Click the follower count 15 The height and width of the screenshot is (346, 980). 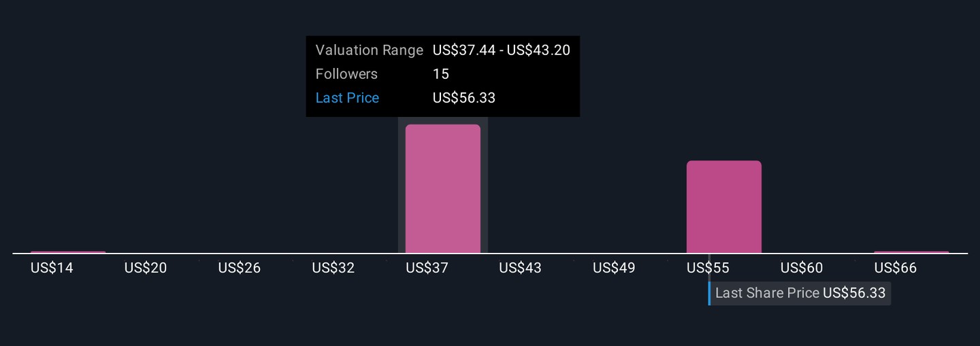pyautogui.click(x=441, y=74)
